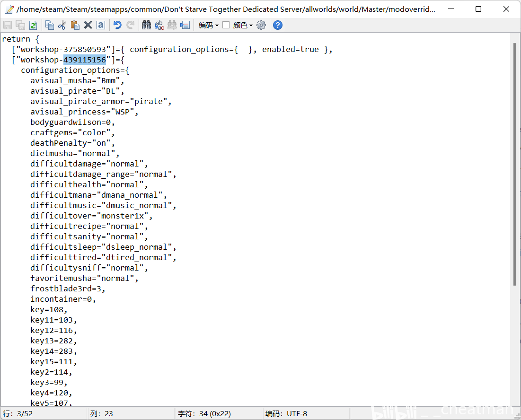
Task: Reload the file with the refresh icon
Action: (x=33, y=25)
